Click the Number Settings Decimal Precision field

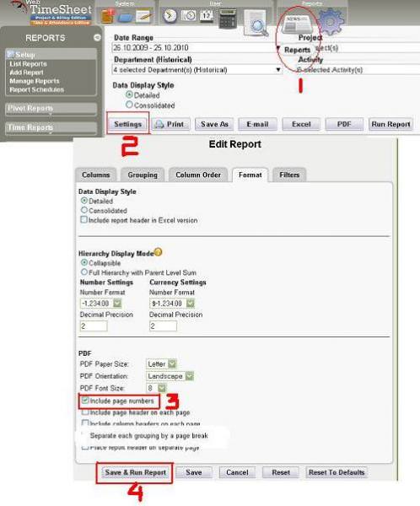point(94,326)
